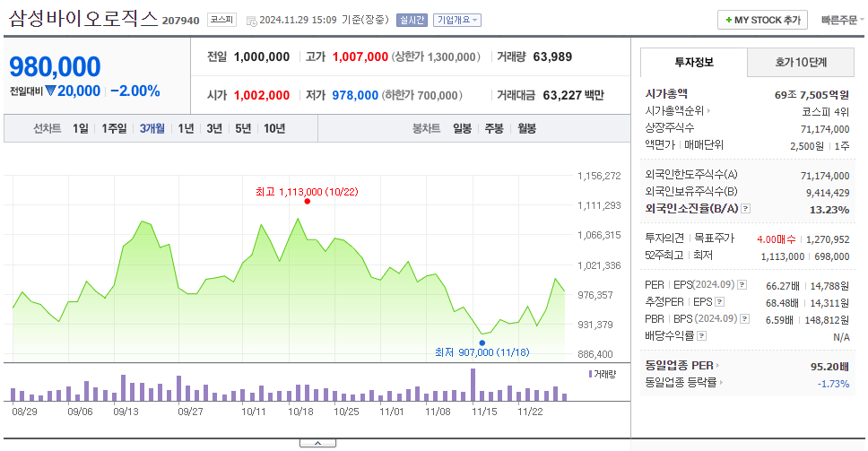Click the 13.23% foreign ownership ratio
The width and height of the screenshot is (868, 451).
click(x=829, y=210)
